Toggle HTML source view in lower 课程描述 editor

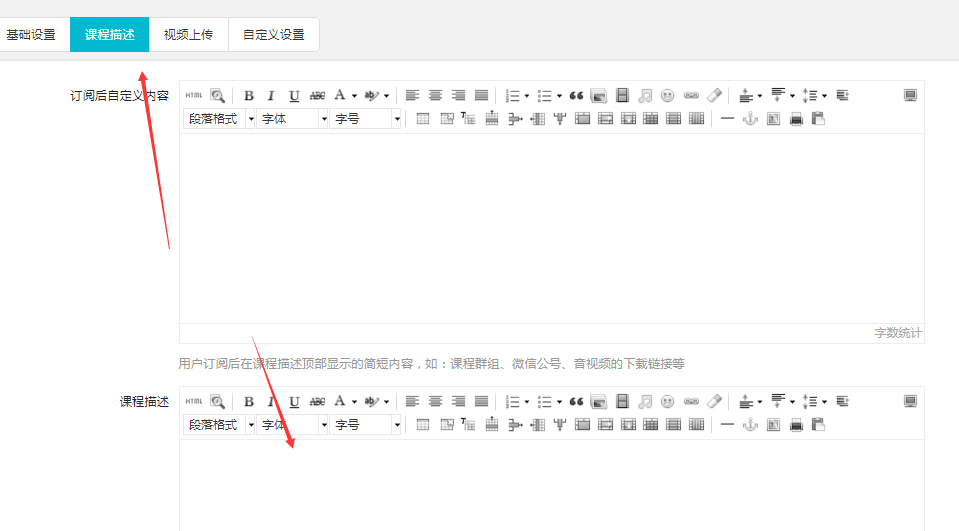[x=194, y=401]
